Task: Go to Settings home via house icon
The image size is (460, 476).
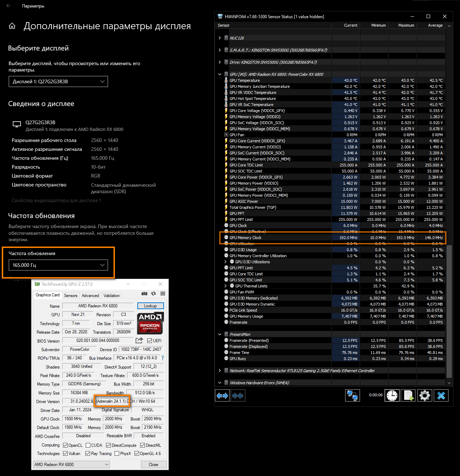Action: (12, 26)
